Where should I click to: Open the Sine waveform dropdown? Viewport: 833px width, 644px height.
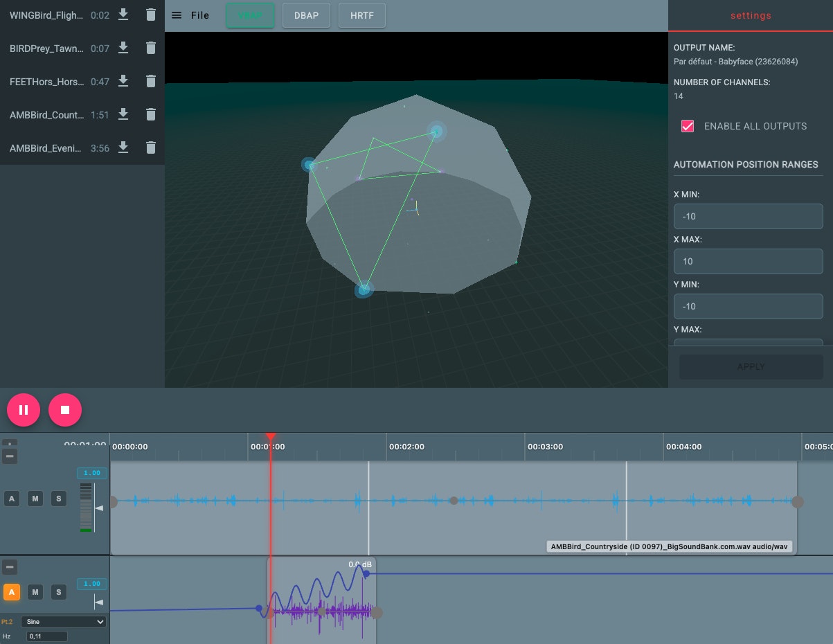63,622
